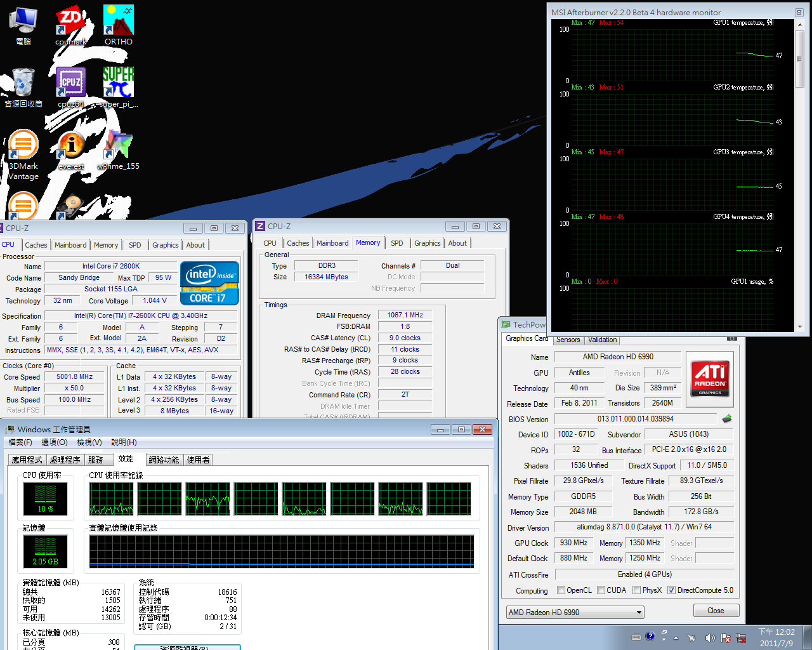Open SPD tab in the Memory CPU-Z window
The image size is (812, 650).
[x=397, y=243]
